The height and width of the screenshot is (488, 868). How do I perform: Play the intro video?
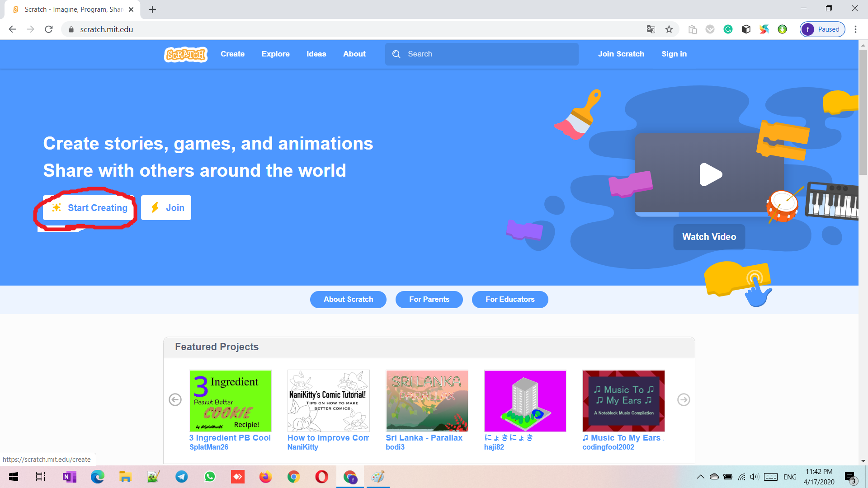tap(710, 174)
